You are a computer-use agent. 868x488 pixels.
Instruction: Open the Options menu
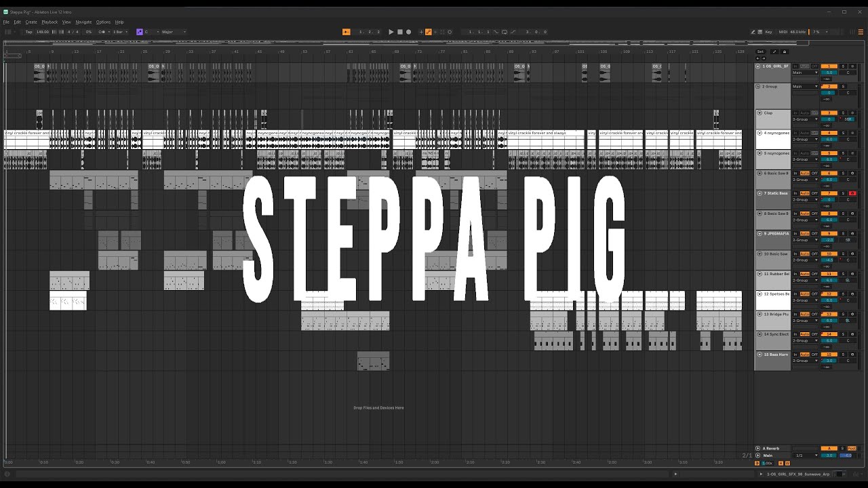tap(103, 22)
